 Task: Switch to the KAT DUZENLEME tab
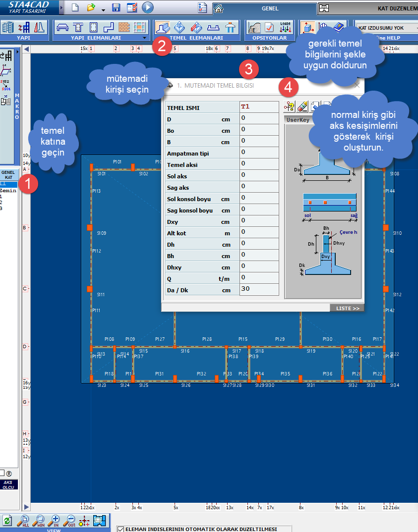368,8
